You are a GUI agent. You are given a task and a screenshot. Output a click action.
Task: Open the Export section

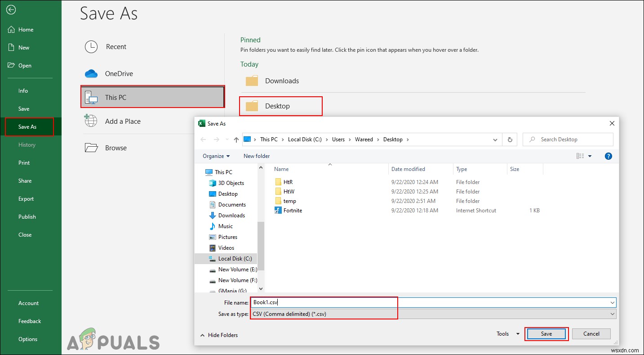26,198
